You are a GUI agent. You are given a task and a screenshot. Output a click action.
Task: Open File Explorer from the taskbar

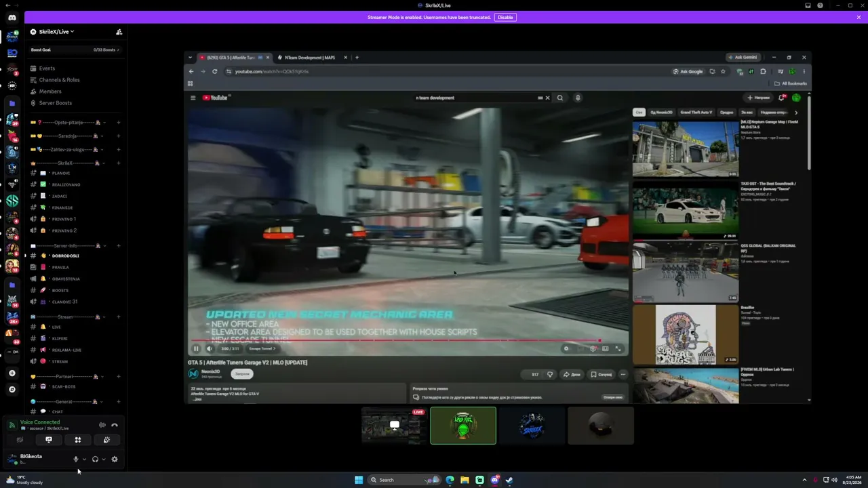coord(465,480)
